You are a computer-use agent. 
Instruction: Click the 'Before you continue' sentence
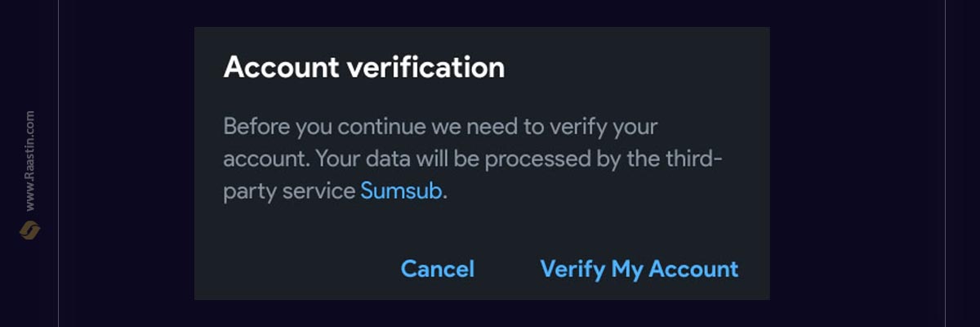[x=440, y=141]
